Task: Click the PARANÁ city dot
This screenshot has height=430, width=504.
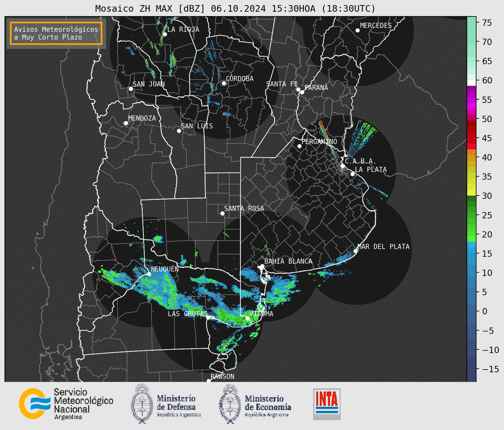Action: point(302,92)
